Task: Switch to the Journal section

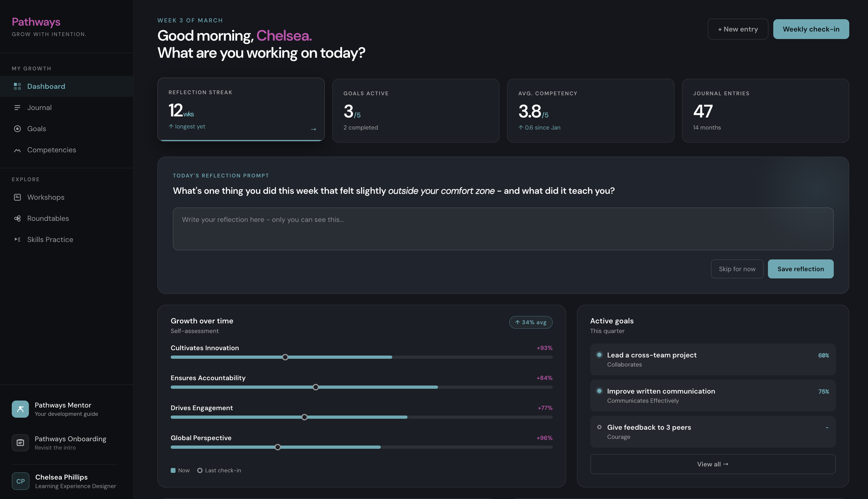Action: 39,107
